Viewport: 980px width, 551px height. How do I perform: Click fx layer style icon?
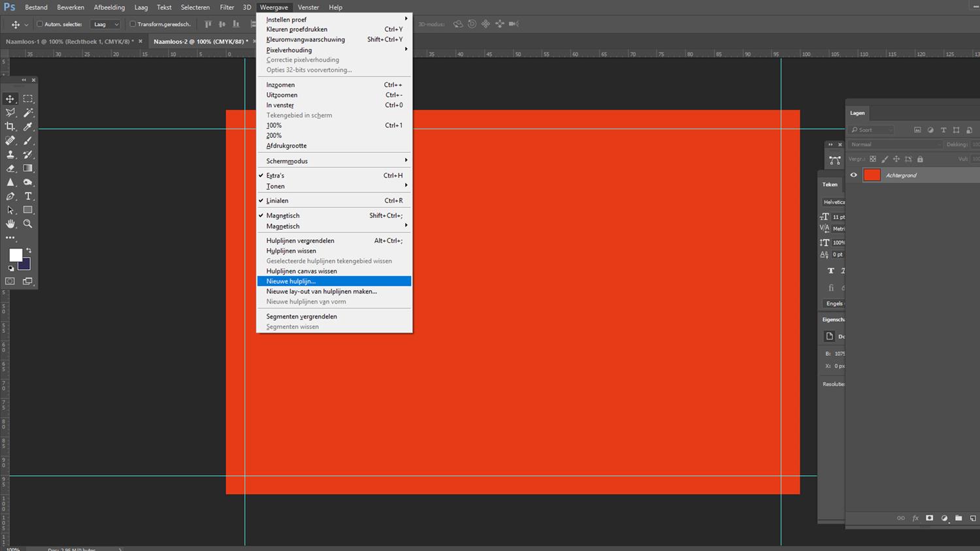point(915,518)
